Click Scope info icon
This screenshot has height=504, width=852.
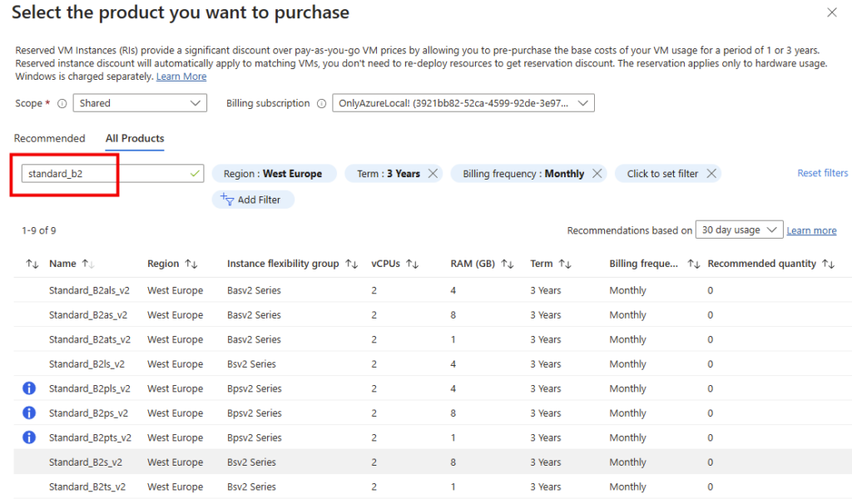tap(62, 103)
